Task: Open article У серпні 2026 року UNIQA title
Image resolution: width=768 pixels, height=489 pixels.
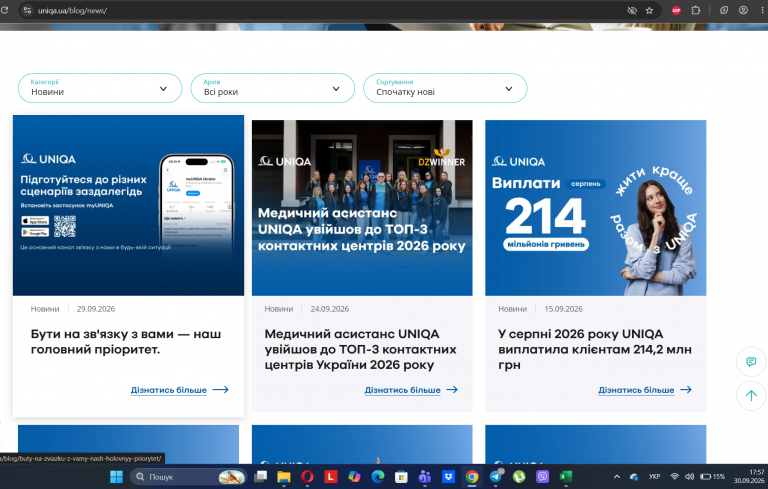Action: pyautogui.click(x=595, y=349)
